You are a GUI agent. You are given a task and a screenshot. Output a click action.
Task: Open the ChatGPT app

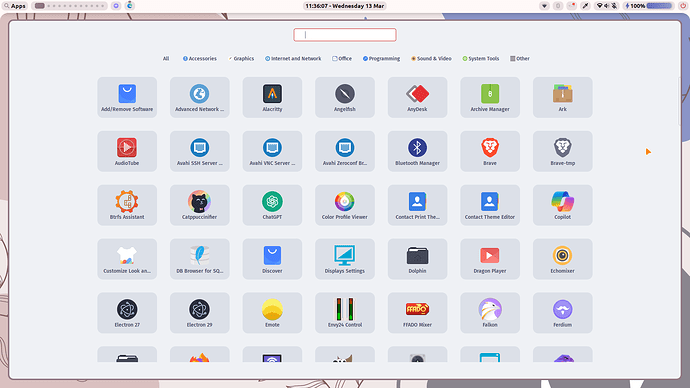[272, 205]
